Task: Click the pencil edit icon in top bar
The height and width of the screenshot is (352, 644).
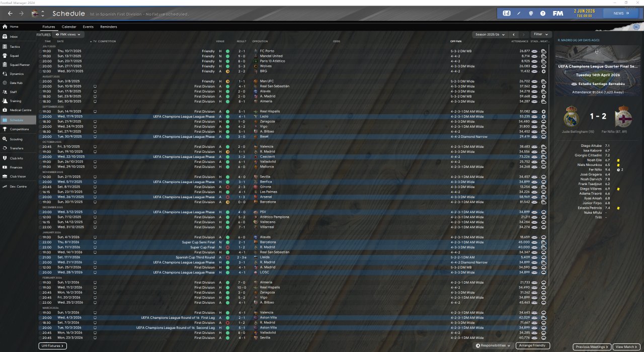Action: [519, 13]
